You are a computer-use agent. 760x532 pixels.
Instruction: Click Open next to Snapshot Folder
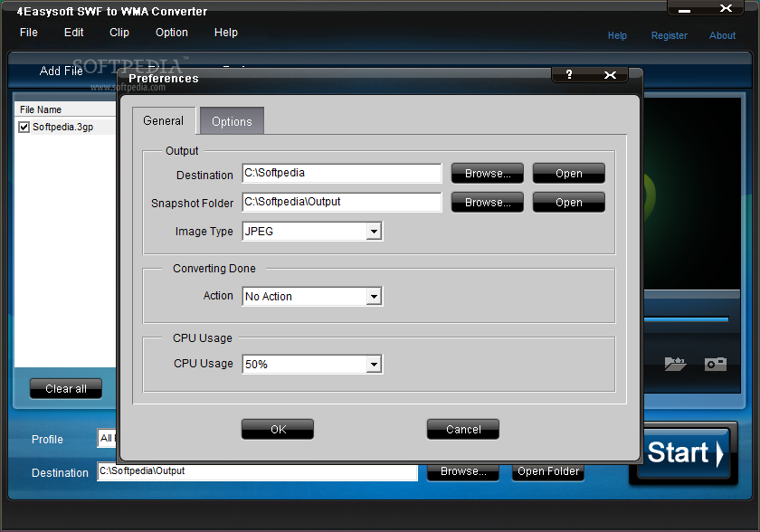(569, 202)
